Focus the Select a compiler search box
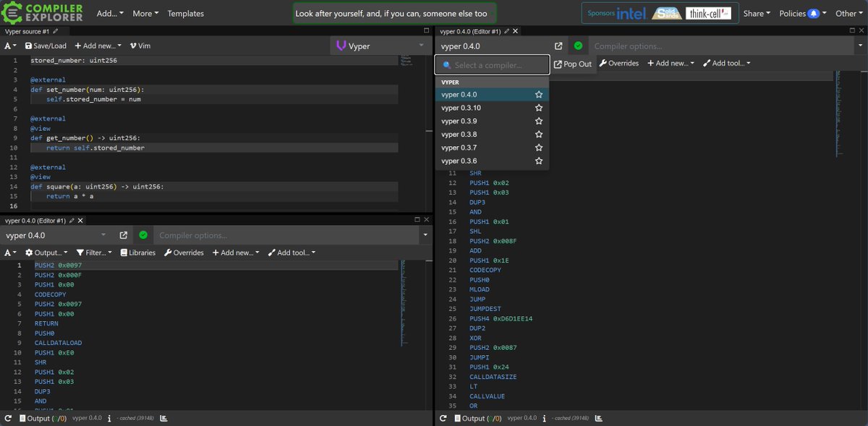 coord(492,65)
